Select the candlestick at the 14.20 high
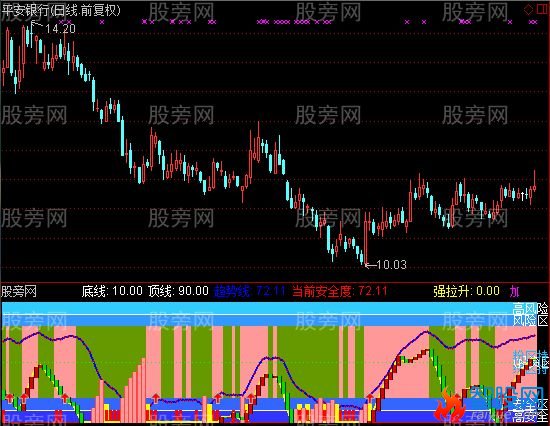The width and height of the screenshot is (550, 426). (x=32, y=35)
